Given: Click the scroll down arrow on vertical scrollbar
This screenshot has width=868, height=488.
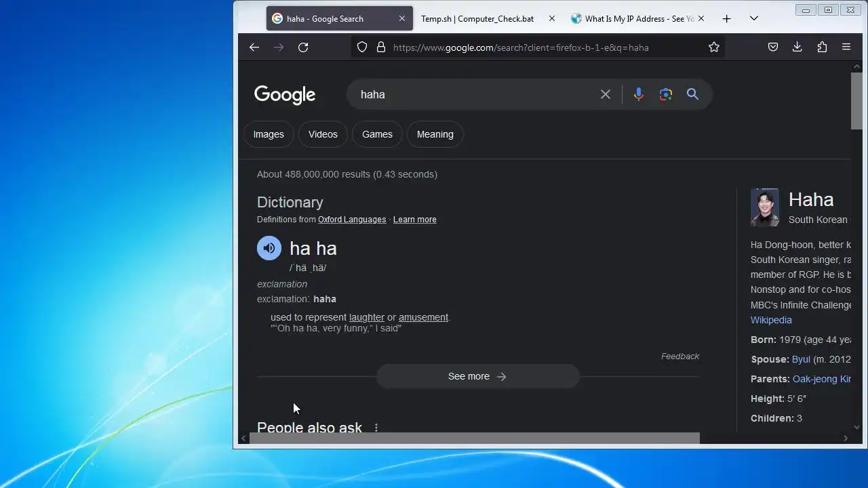Looking at the screenshot, I should coord(856,427).
